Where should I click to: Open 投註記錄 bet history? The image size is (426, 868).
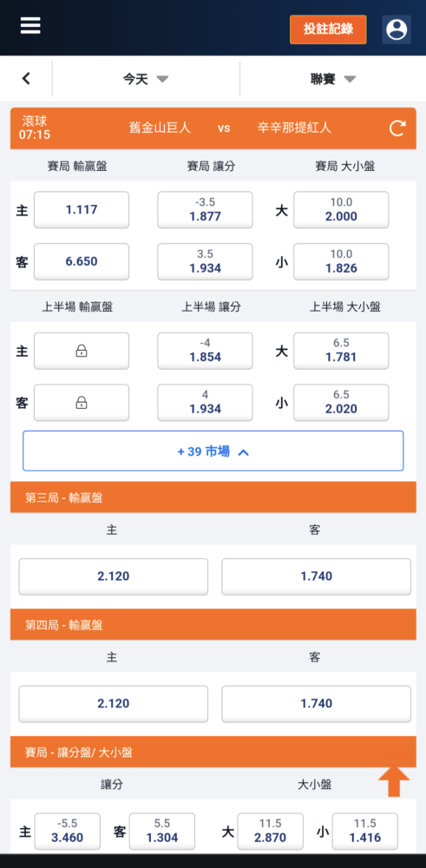tap(328, 30)
